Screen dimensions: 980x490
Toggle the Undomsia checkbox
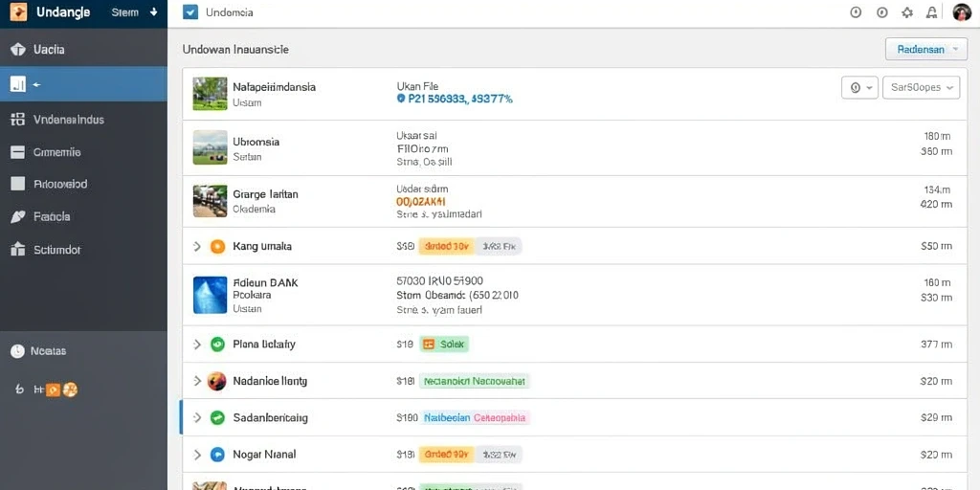click(x=190, y=12)
